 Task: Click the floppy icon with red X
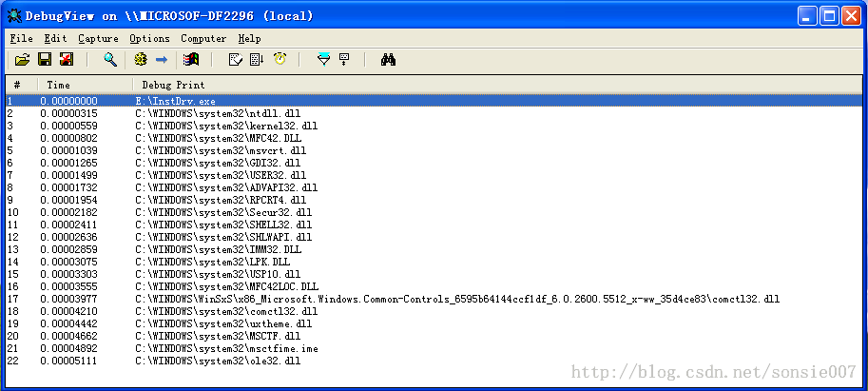[67, 59]
